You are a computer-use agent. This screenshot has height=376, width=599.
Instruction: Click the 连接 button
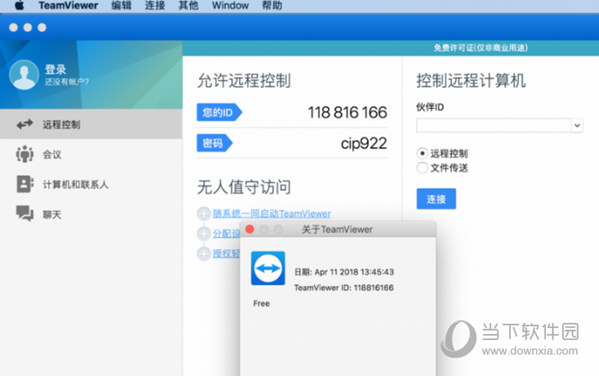point(436,199)
